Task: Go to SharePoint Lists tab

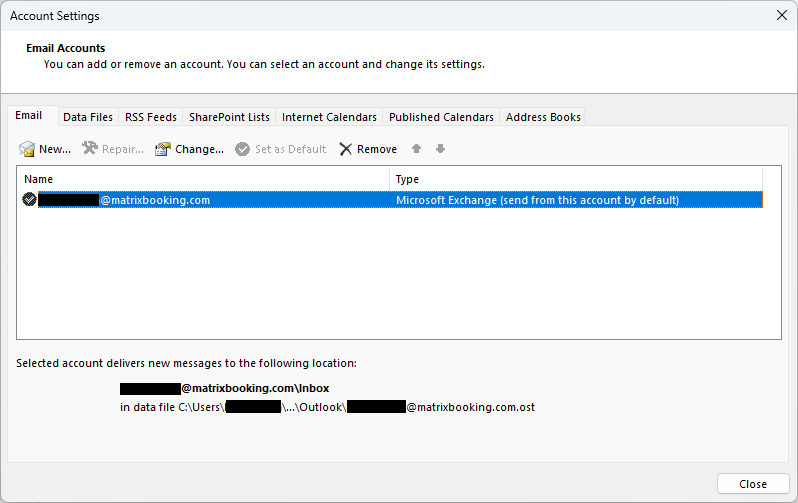Action: tap(229, 117)
